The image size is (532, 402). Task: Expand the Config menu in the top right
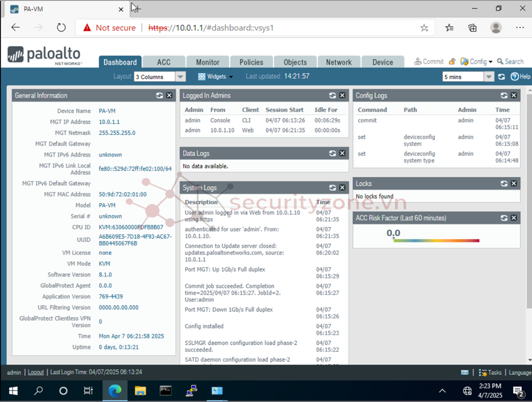[x=476, y=62]
